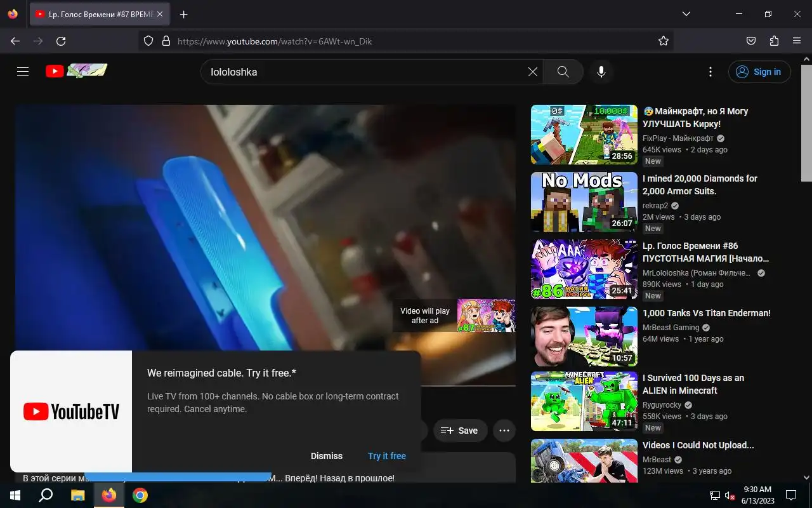Image resolution: width=812 pixels, height=508 pixels.
Task: Run search with magnifier button
Action: tap(563, 72)
